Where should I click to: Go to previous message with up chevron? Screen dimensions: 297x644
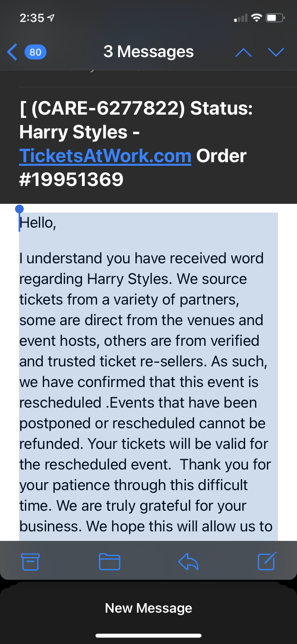243,52
